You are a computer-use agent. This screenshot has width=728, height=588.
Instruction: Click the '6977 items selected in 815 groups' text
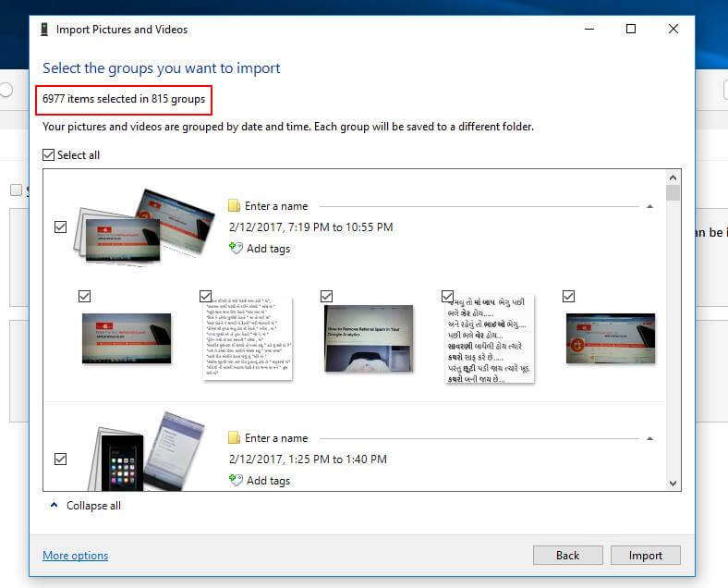click(x=124, y=99)
